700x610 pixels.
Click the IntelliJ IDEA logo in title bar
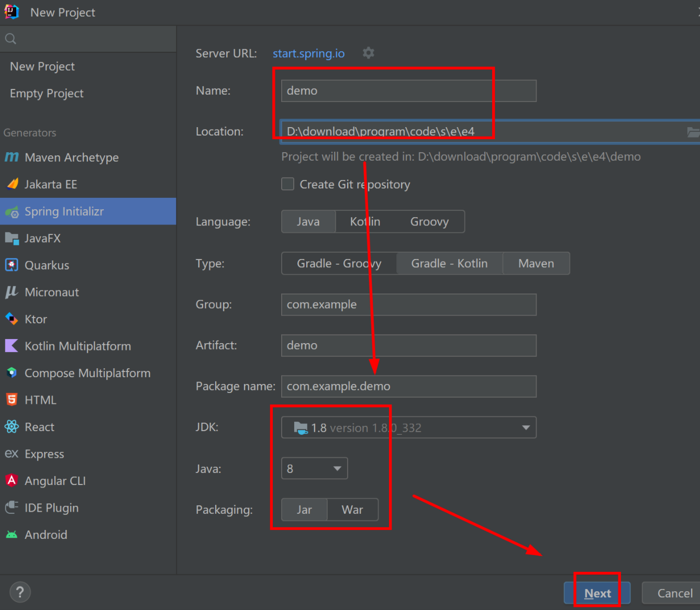(12, 12)
